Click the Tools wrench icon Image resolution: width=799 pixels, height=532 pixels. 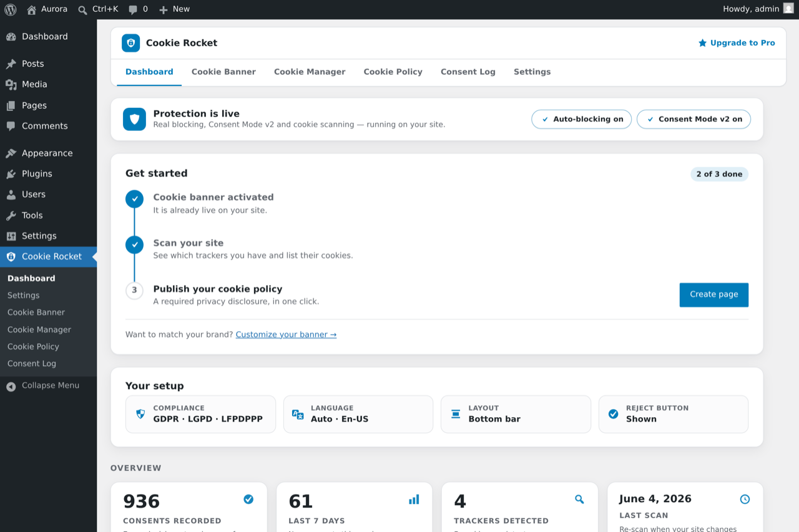click(x=11, y=215)
